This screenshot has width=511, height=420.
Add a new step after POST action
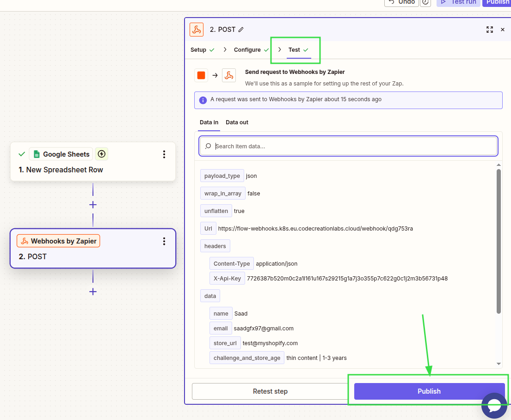point(93,292)
